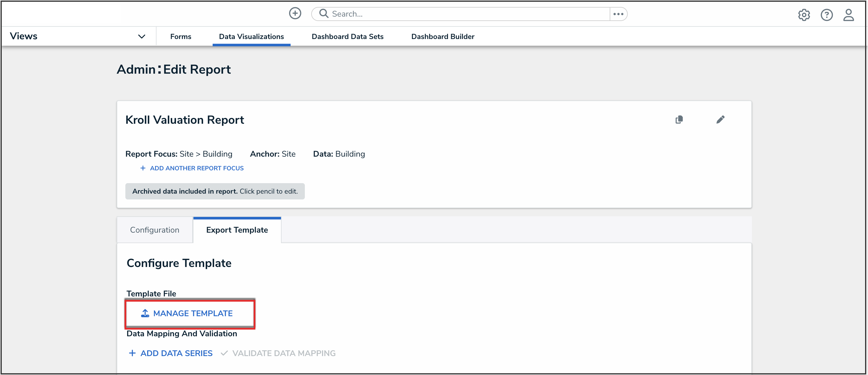Switch to the Forms tab
This screenshot has width=868, height=375.
(x=181, y=36)
